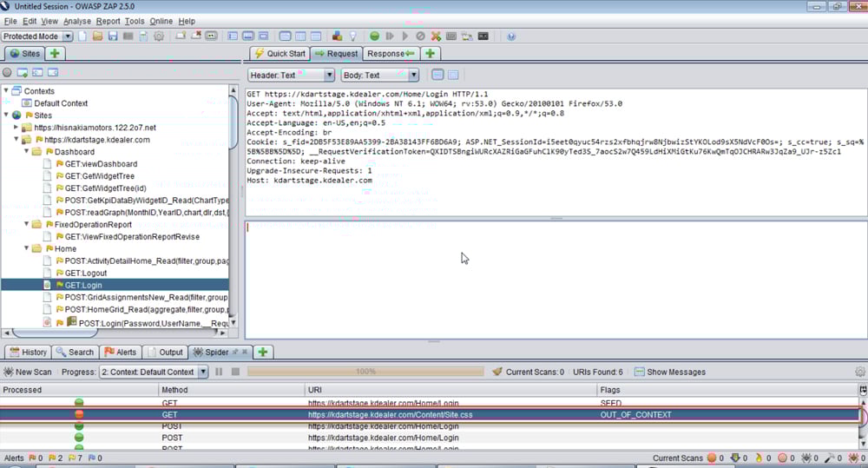Switch to the Alerts tab
The height and width of the screenshot is (468, 868).
[x=121, y=352]
